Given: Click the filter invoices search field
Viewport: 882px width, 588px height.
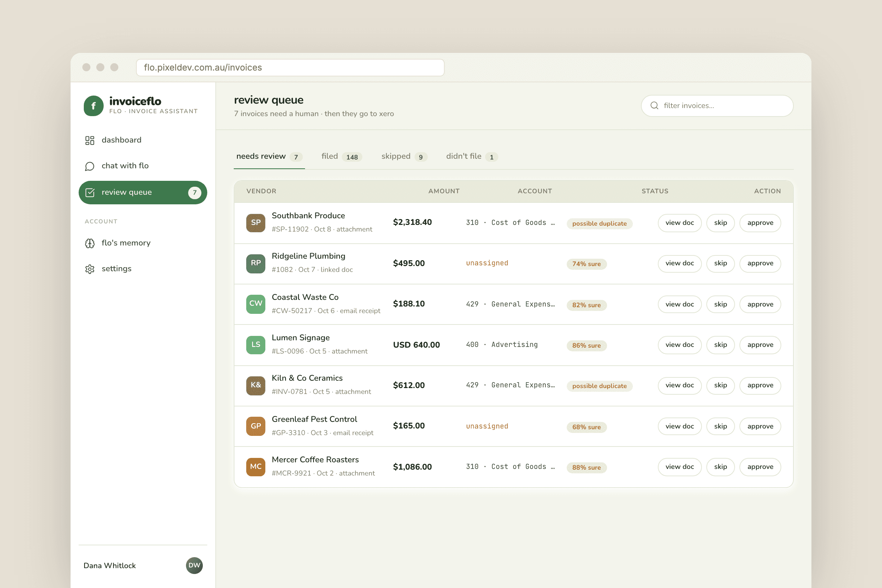Looking at the screenshot, I should tap(717, 105).
